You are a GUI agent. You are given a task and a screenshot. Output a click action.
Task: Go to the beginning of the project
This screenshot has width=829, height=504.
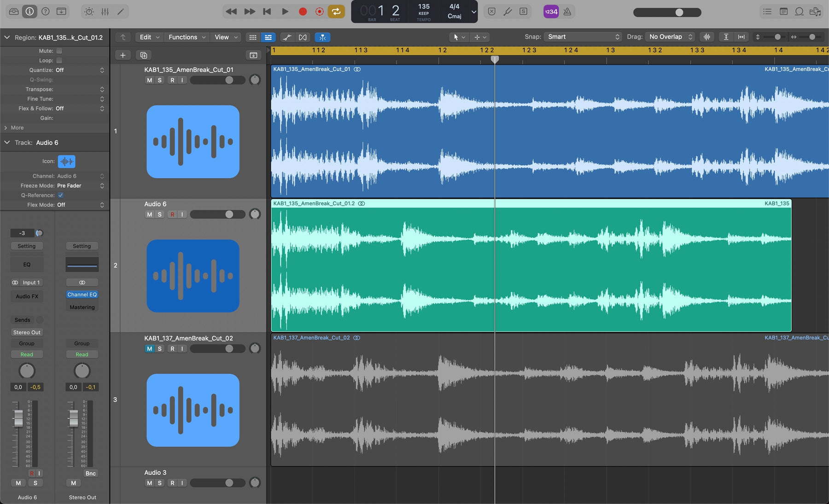[267, 12]
